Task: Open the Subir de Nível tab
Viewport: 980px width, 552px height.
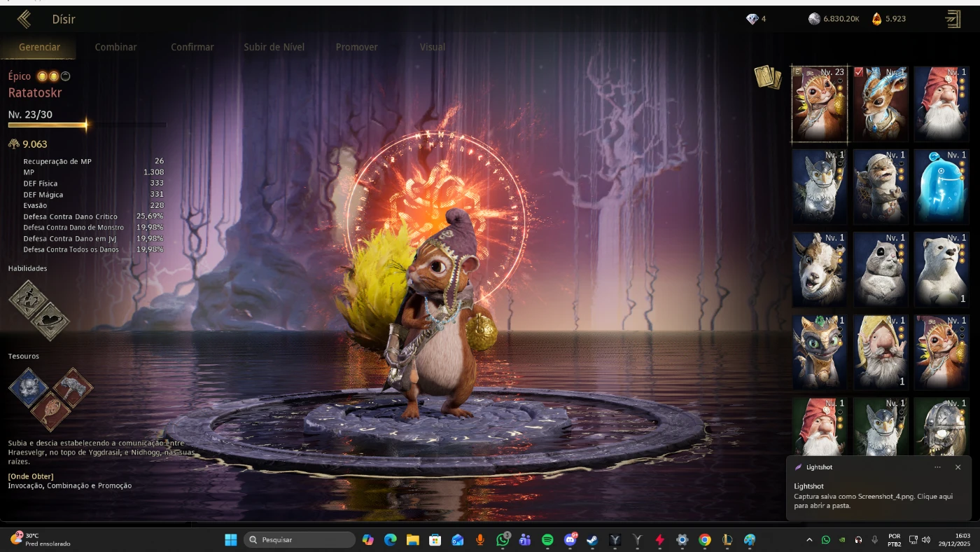Action: 274,47
